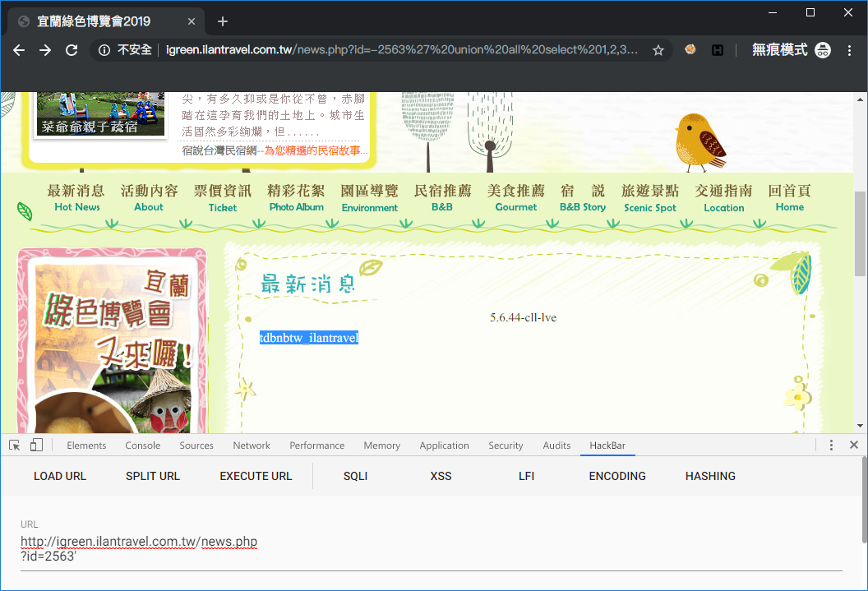Image resolution: width=868 pixels, height=591 pixels.
Task: Open a new tab with the plus button
Action: click(223, 21)
